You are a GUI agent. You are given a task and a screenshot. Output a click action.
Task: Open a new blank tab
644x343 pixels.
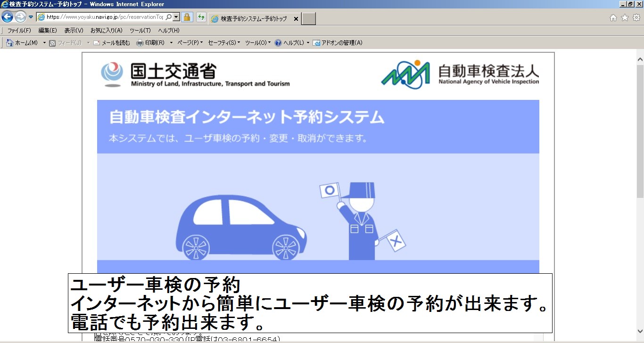tap(308, 19)
